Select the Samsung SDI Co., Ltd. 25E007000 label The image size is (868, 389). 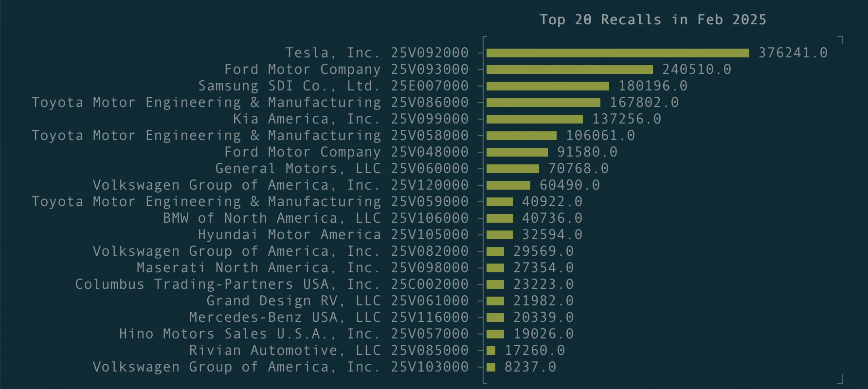(x=333, y=86)
